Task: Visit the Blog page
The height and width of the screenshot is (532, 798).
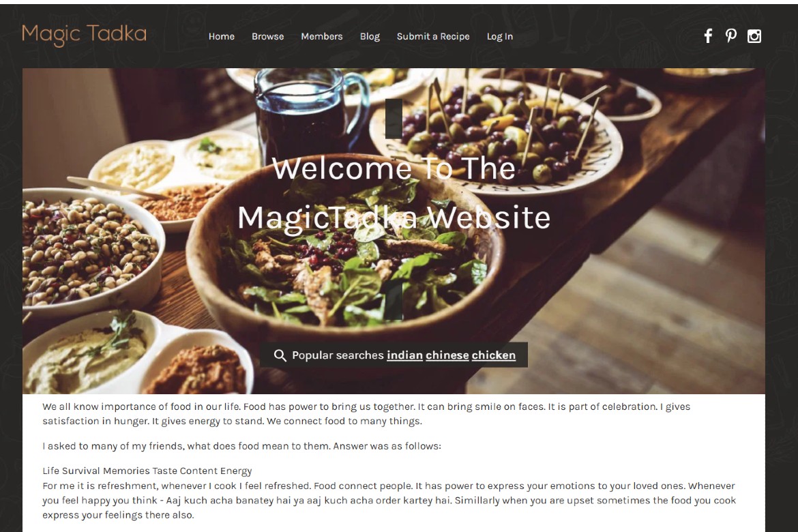Action: (370, 36)
